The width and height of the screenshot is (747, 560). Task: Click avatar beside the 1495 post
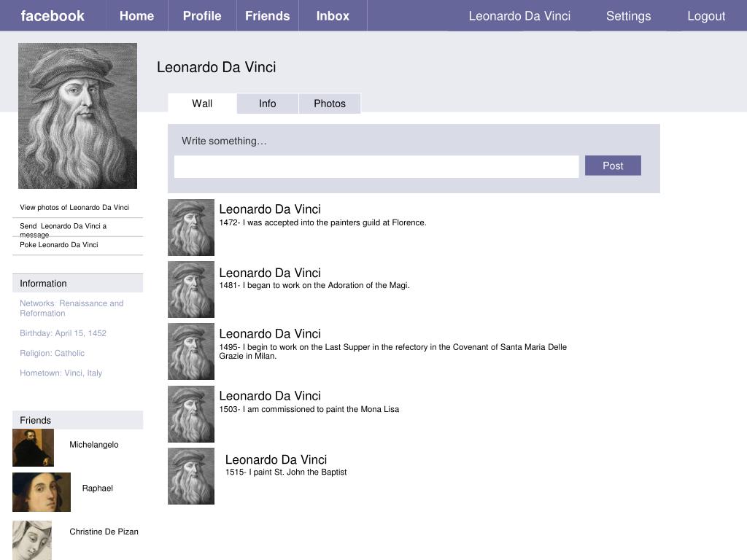(191, 351)
